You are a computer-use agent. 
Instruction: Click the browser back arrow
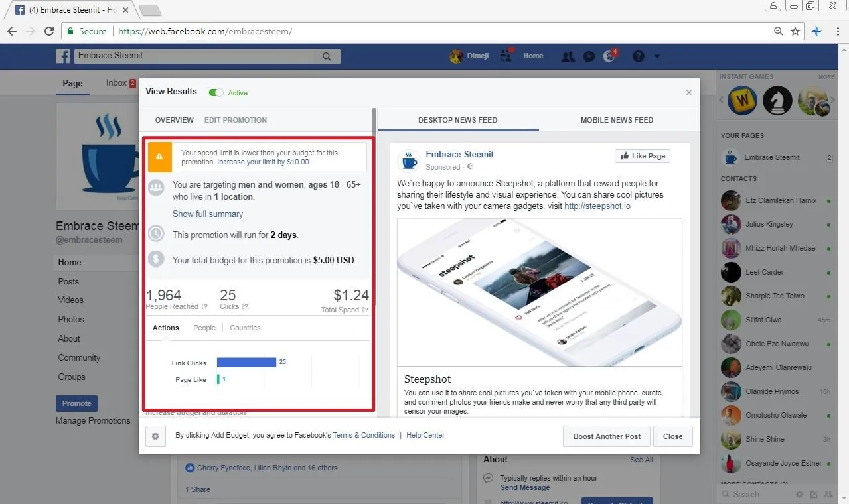(x=12, y=31)
